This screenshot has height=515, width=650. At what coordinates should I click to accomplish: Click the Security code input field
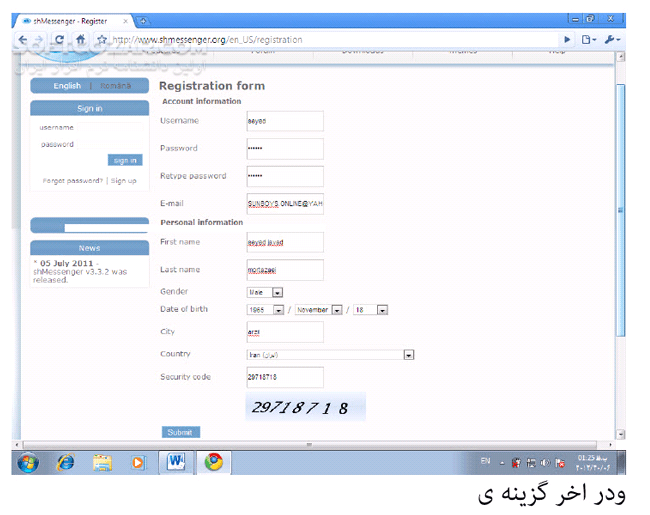[284, 377]
